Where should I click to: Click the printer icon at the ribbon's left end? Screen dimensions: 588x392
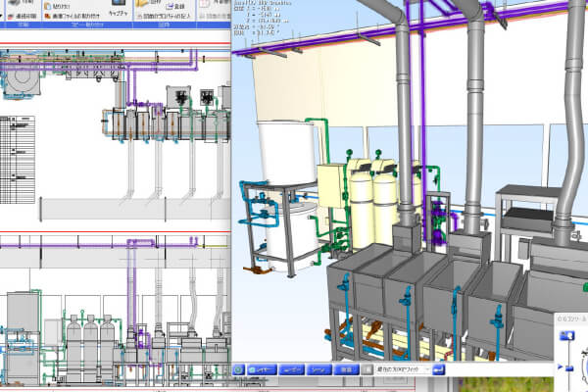[14, 2]
